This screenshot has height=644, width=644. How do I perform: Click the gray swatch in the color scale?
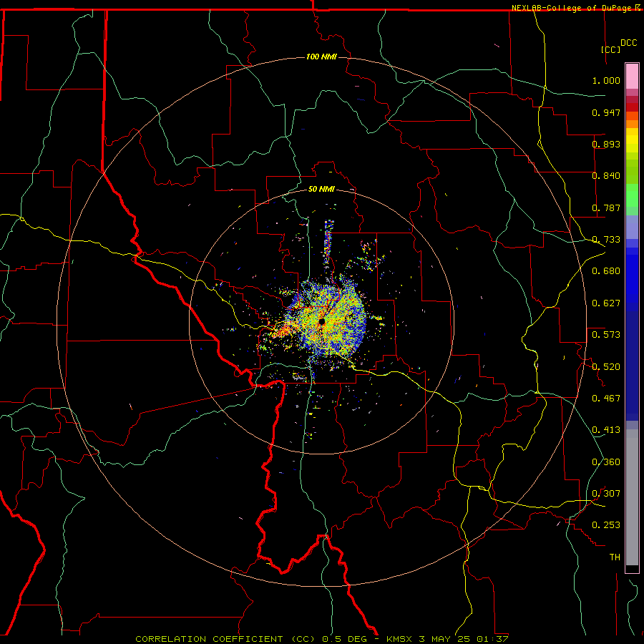coord(632,497)
